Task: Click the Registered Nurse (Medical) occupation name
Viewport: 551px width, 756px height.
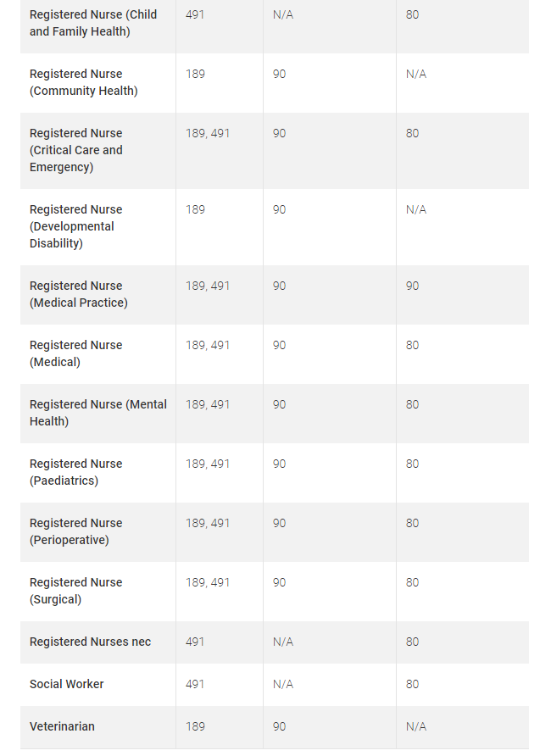Action: 76,353
